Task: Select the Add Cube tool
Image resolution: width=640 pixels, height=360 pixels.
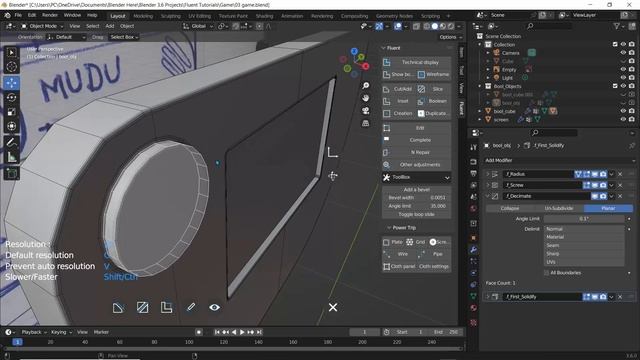Action: click(x=11, y=173)
